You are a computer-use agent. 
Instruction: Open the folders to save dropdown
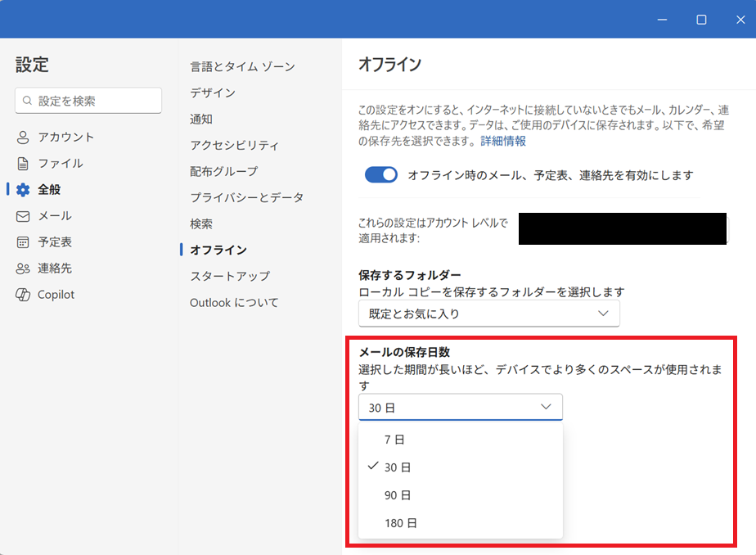tap(488, 314)
